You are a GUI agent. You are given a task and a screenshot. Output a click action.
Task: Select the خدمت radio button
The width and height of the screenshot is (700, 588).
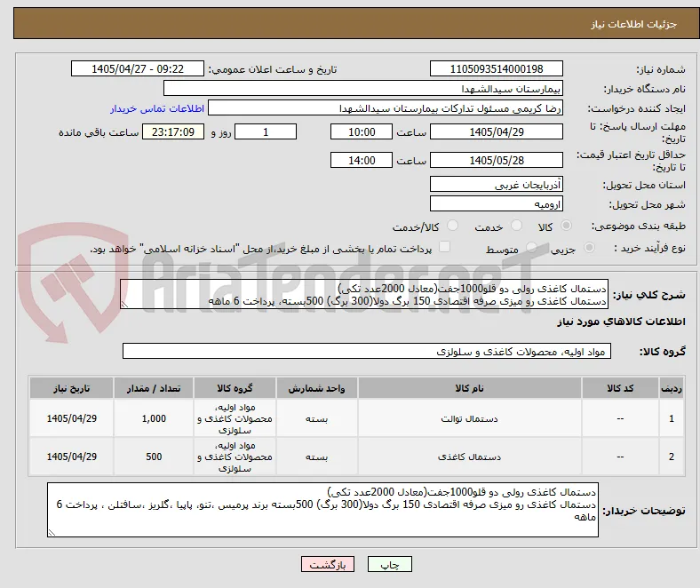(x=516, y=226)
